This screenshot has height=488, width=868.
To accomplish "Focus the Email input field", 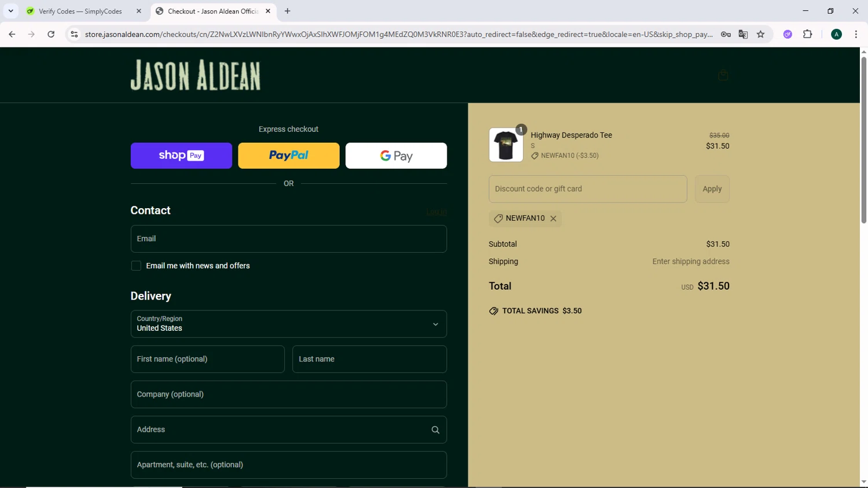I will [289, 239].
